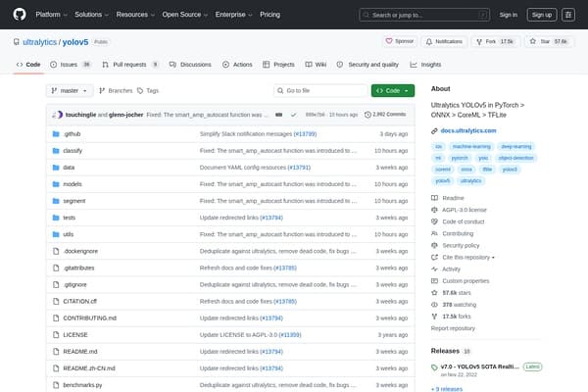Open pull request #13799 link
This screenshot has height=392, width=588.
305,134
